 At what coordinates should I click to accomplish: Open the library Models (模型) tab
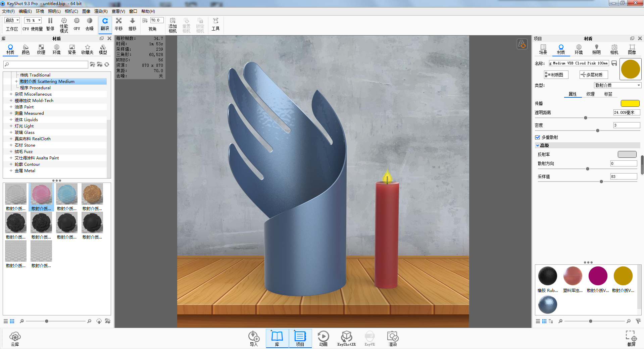click(103, 49)
